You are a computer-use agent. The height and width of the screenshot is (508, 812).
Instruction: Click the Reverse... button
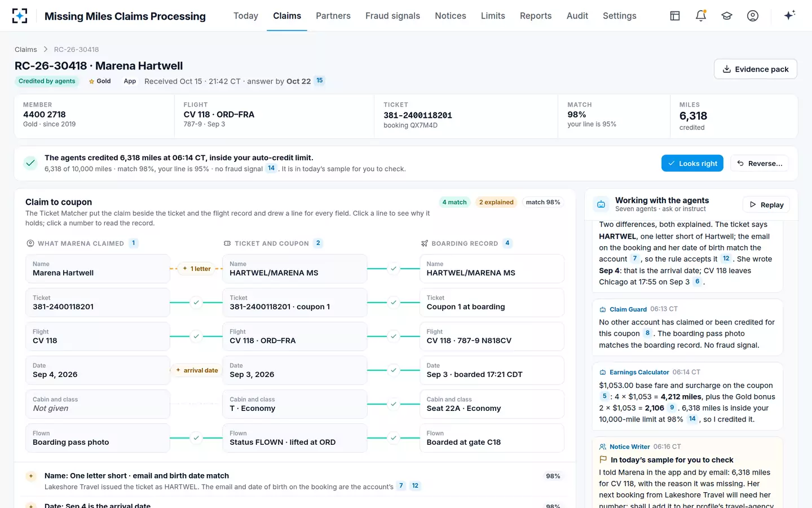tap(760, 163)
